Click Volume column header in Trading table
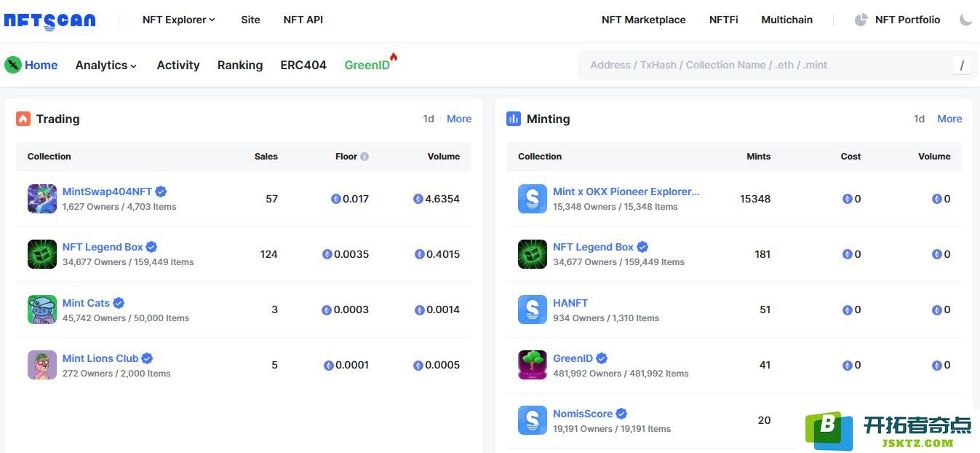Screen dimensions: 980x453 point(444,157)
